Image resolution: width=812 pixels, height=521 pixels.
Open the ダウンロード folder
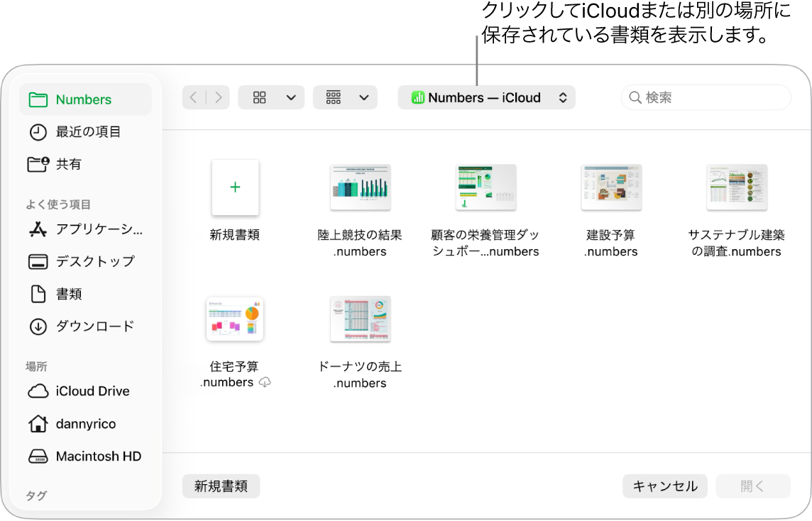pos(91,327)
